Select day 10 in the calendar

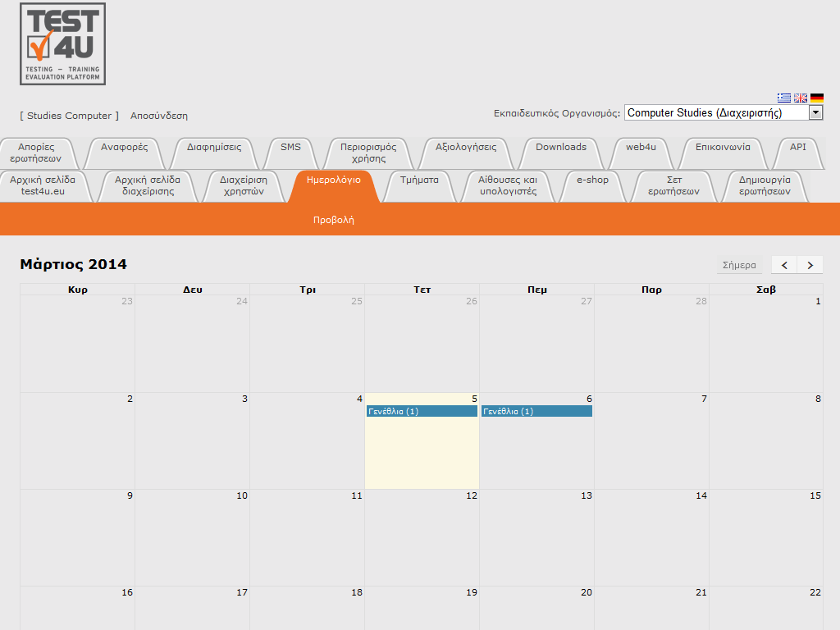[x=192, y=538]
